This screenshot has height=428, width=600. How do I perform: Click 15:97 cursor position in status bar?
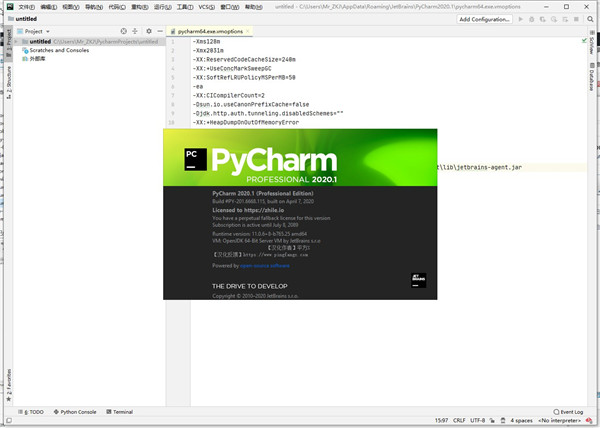coord(441,421)
